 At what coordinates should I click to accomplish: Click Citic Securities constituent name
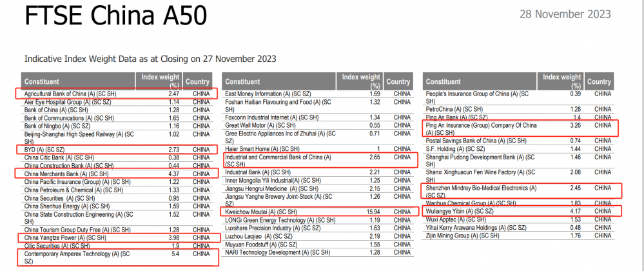(58, 246)
